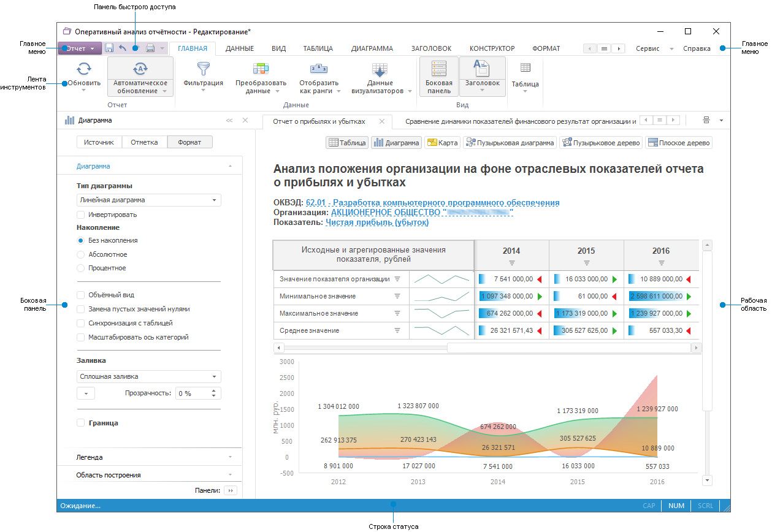Click the Чистая прибыль (убыток) link

pyautogui.click(x=377, y=222)
